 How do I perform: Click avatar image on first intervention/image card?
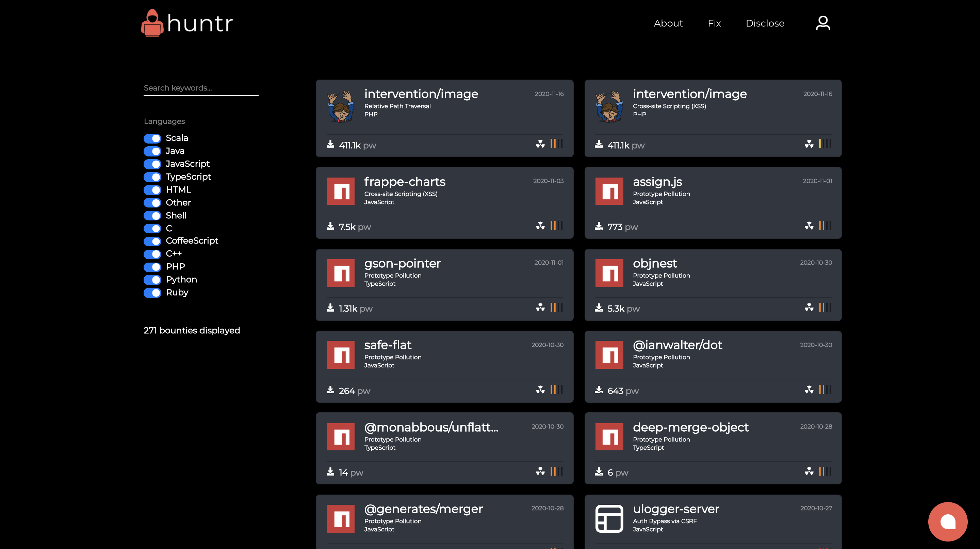tap(341, 106)
